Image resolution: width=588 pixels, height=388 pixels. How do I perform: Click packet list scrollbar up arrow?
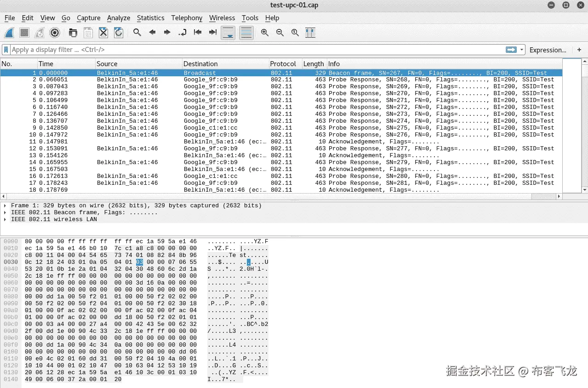(x=585, y=62)
